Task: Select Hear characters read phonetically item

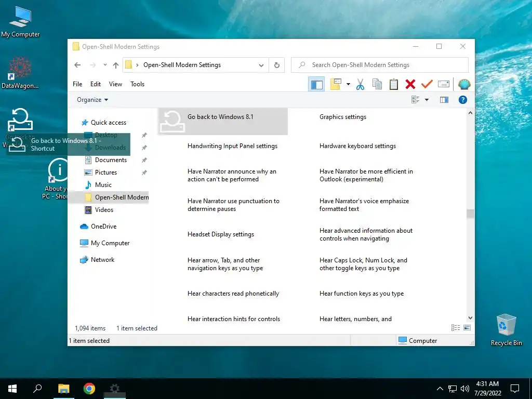Action: (233, 294)
